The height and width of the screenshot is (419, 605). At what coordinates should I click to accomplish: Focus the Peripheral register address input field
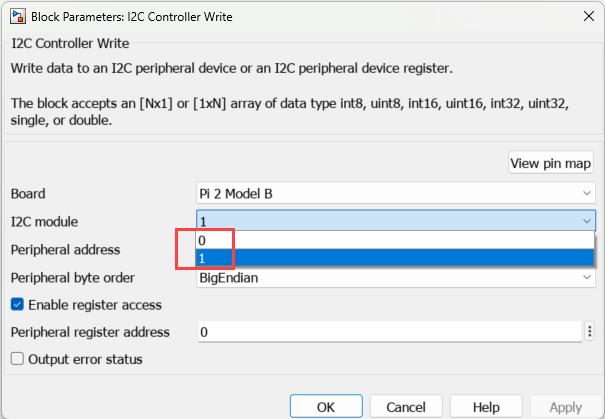point(387,332)
